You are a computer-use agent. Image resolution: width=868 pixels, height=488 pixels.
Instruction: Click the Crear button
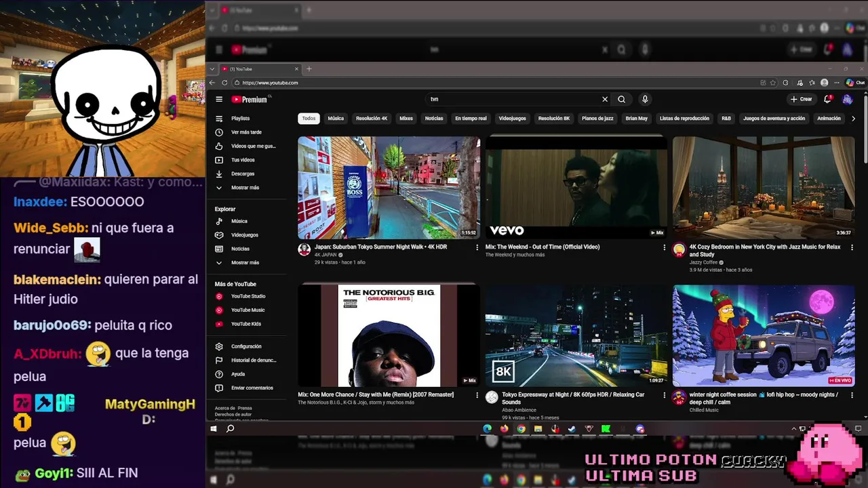pyautogui.click(x=801, y=99)
